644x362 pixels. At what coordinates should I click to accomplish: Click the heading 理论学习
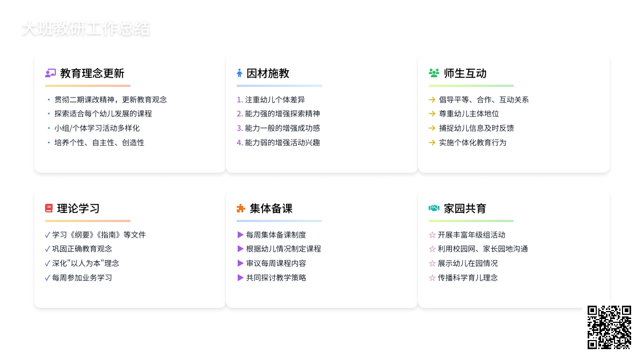coord(78,209)
